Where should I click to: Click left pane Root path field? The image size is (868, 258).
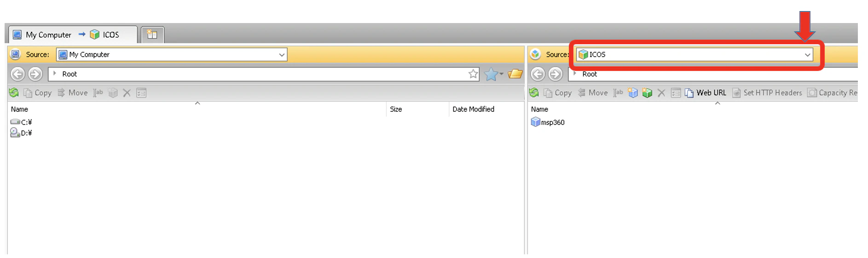(264, 74)
